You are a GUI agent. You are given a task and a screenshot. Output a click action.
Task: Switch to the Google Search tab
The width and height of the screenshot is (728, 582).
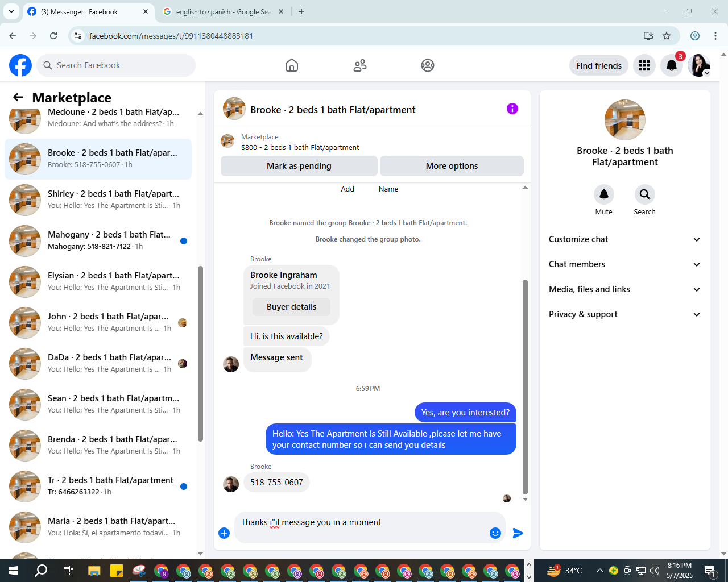pos(223,11)
